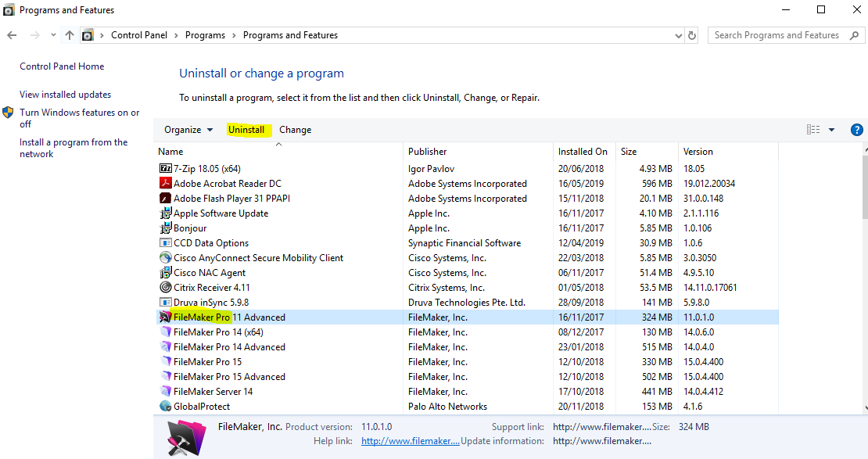Screen dimensions: 868x459
Task: Go back with the back arrow
Action: pos(13,35)
